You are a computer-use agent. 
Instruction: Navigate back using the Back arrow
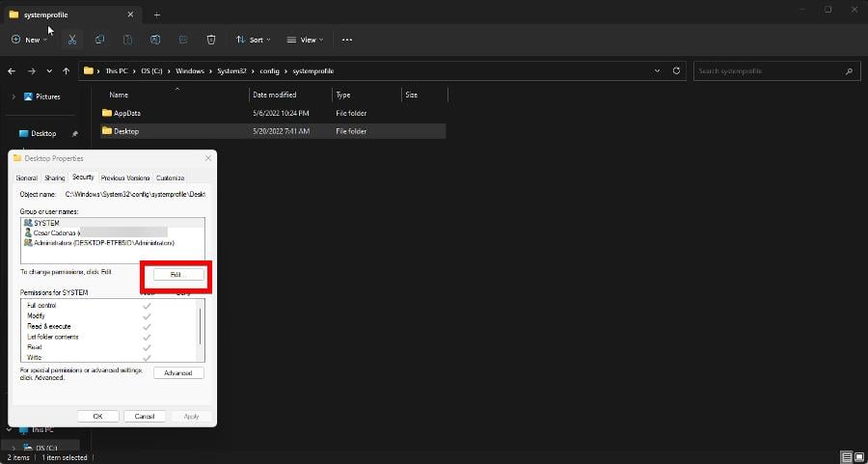[x=13, y=71]
